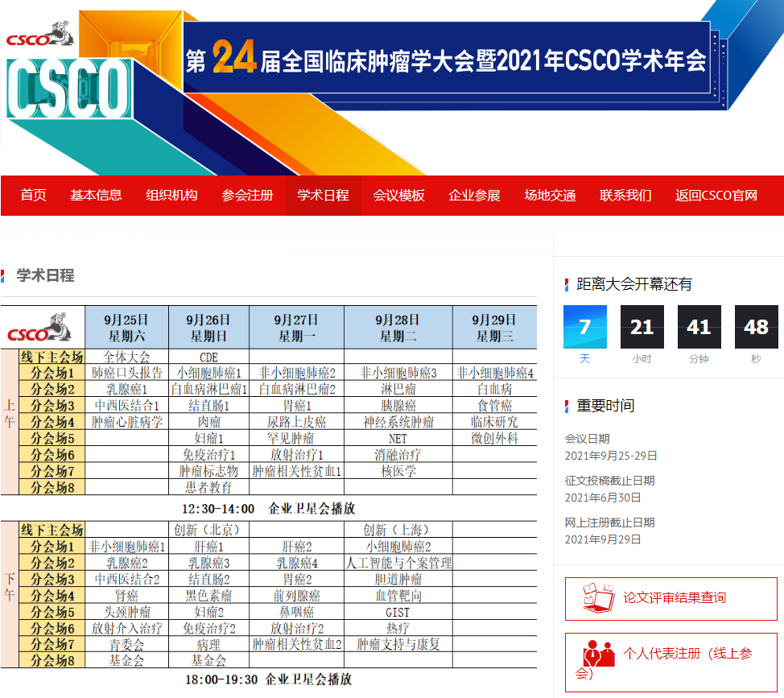Click 肿瘤标志物 session cell
The height and width of the screenshot is (698, 784).
(x=208, y=471)
